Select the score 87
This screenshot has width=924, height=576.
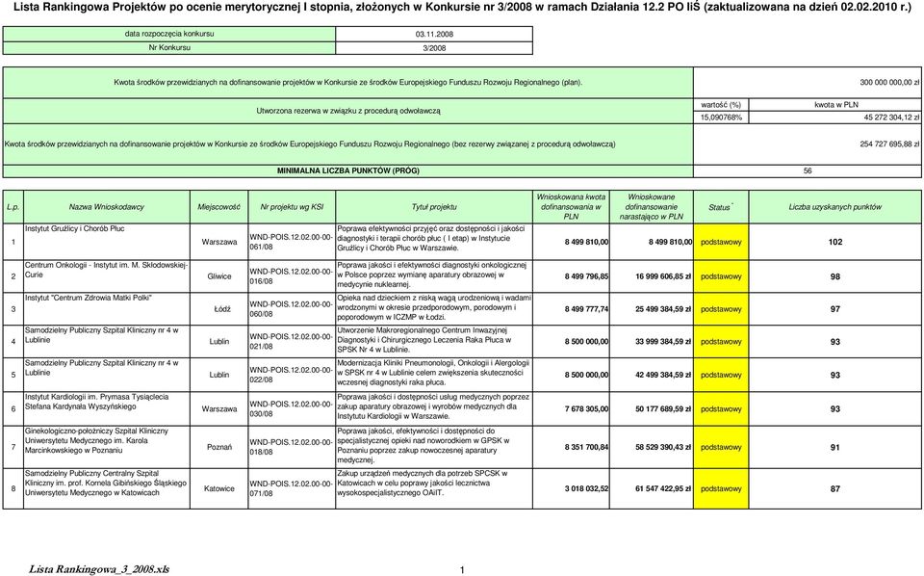pos(835,488)
